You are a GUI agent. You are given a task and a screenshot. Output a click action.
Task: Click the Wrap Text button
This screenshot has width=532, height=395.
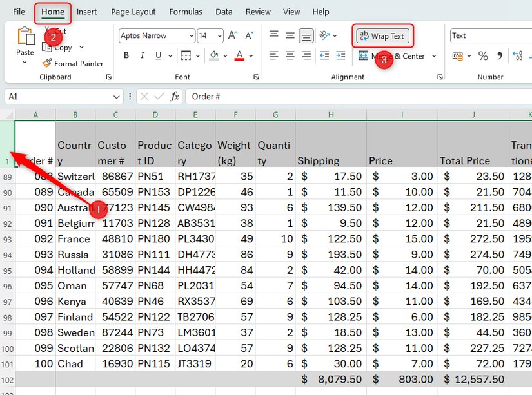coord(382,36)
